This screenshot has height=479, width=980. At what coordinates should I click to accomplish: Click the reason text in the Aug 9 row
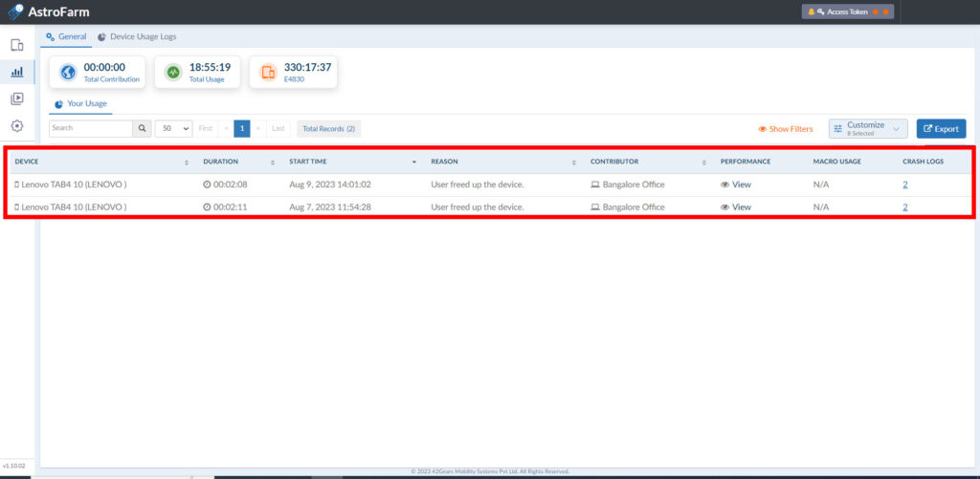(478, 185)
